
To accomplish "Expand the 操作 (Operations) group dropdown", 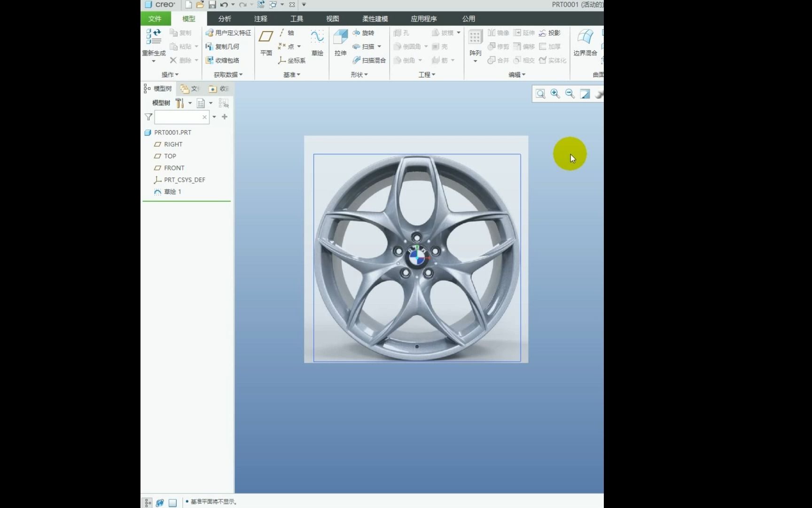I will [170, 75].
